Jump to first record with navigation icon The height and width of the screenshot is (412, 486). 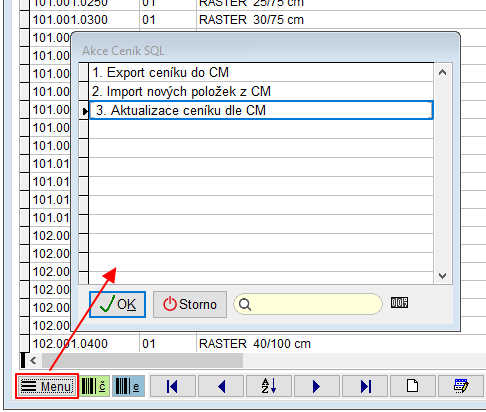click(x=173, y=386)
